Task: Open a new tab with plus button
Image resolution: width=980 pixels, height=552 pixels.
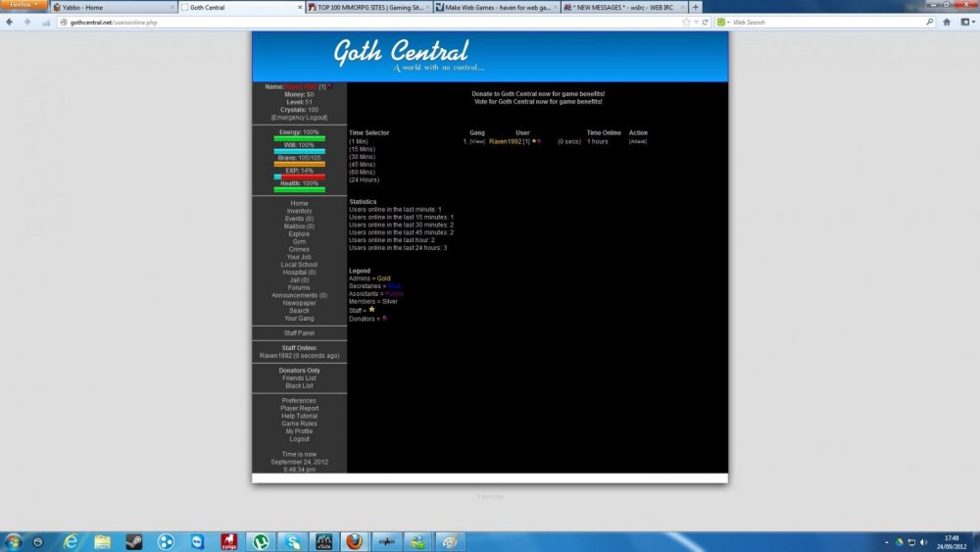Action: click(696, 7)
